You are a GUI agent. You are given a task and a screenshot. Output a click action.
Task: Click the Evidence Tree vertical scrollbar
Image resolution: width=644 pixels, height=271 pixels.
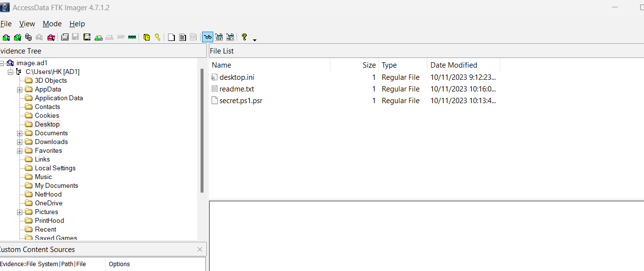(202, 131)
